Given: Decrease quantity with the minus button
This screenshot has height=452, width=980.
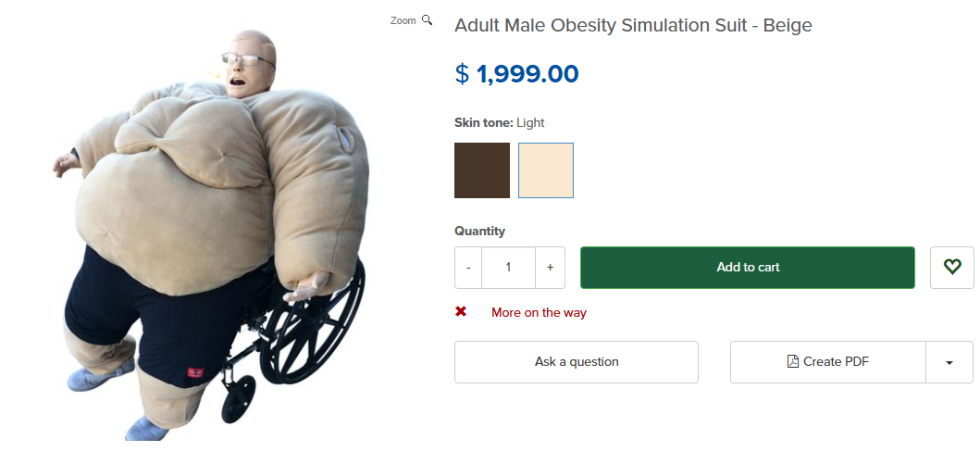Looking at the screenshot, I should click(468, 268).
